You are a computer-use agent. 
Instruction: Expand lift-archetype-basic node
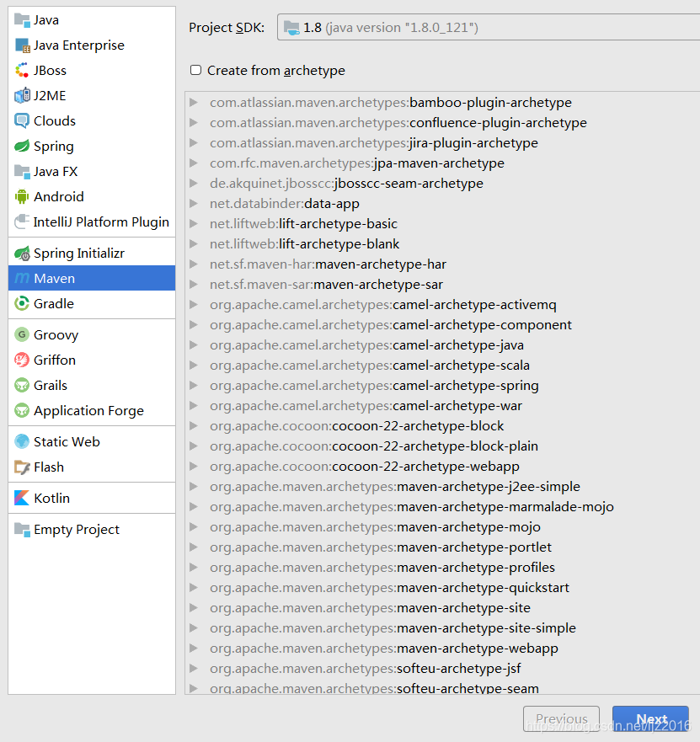tap(194, 223)
